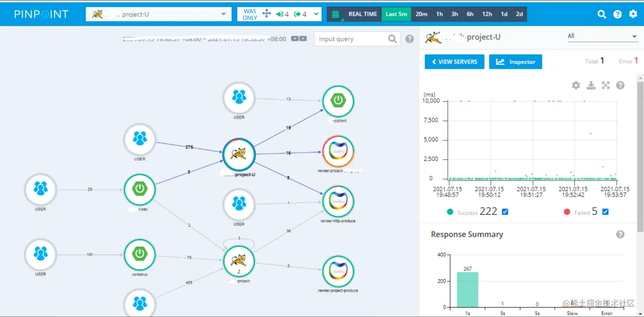Select the USER node linked to cerberus
This screenshot has height=317, width=644.
[x=41, y=255]
